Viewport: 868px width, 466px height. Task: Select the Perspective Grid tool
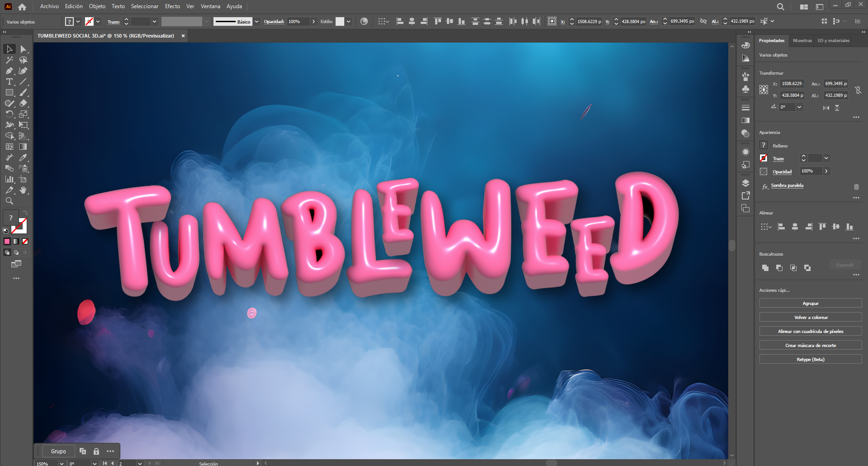(x=24, y=136)
